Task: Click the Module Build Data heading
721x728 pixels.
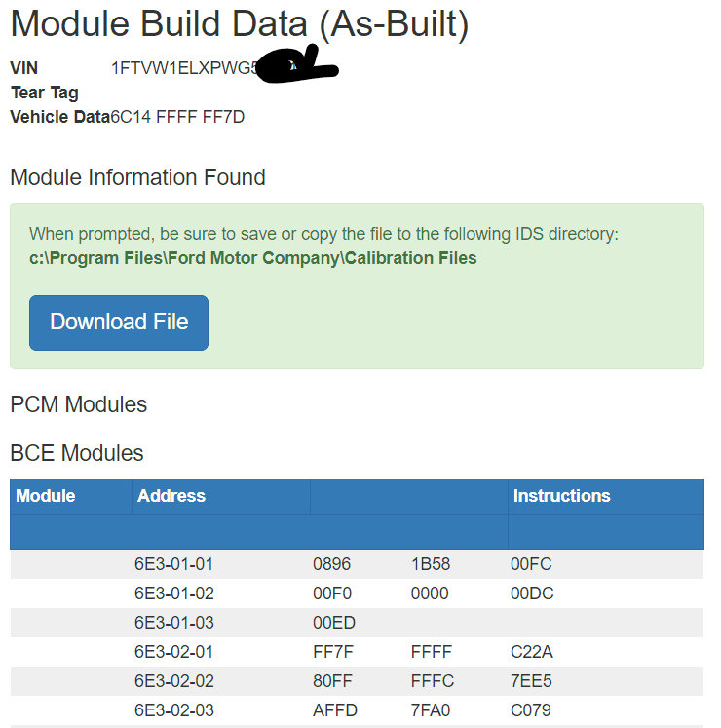Action: pyautogui.click(x=240, y=25)
